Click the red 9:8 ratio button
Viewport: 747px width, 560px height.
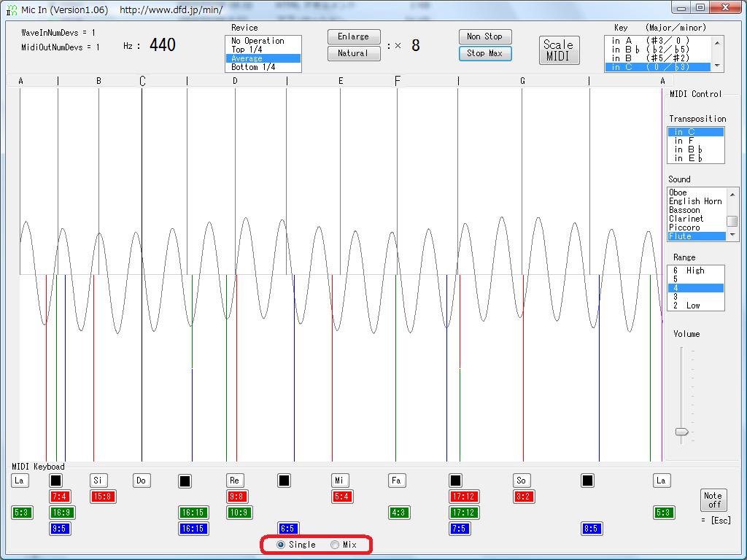coord(237,497)
